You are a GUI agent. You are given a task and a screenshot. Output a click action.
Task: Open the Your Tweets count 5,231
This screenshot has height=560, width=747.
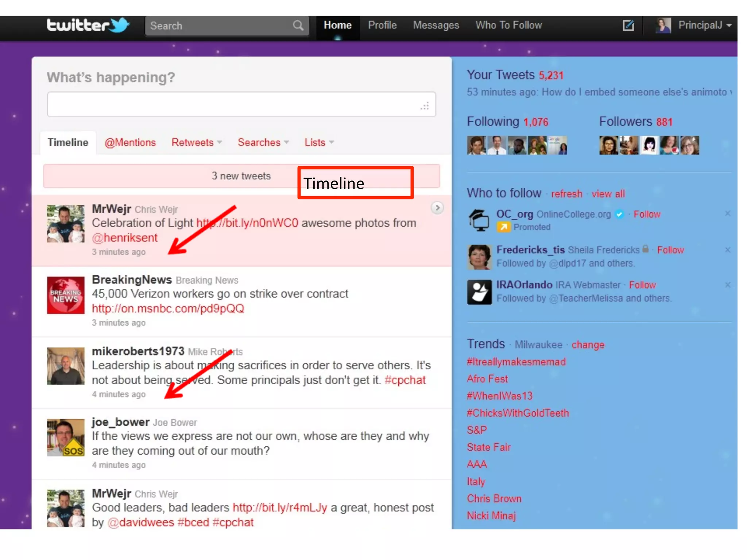click(x=551, y=75)
